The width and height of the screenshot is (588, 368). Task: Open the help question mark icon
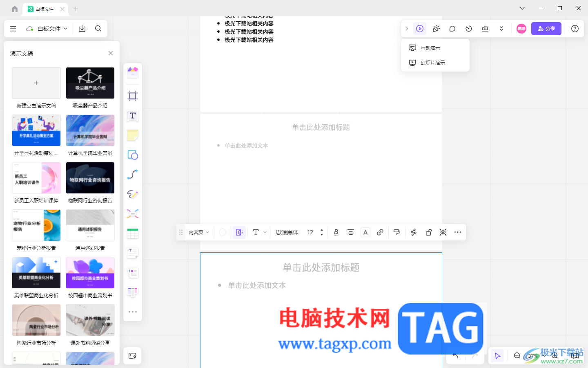pos(575,29)
